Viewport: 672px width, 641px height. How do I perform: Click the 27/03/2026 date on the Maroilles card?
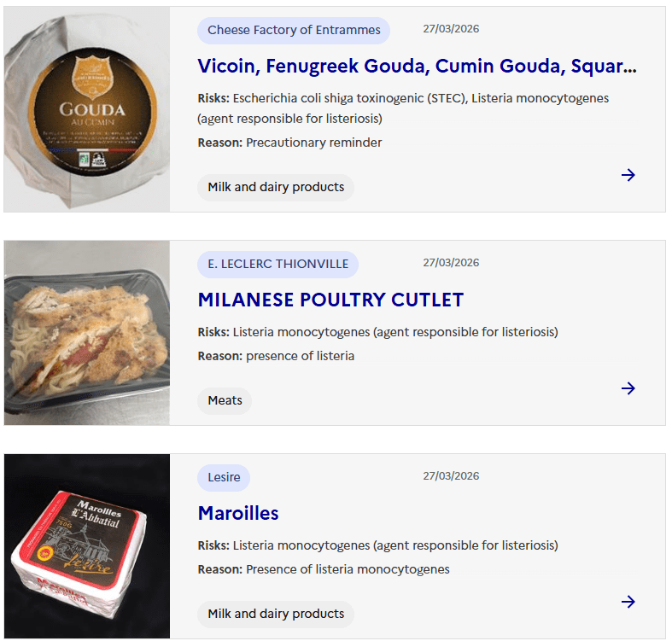coord(451,476)
